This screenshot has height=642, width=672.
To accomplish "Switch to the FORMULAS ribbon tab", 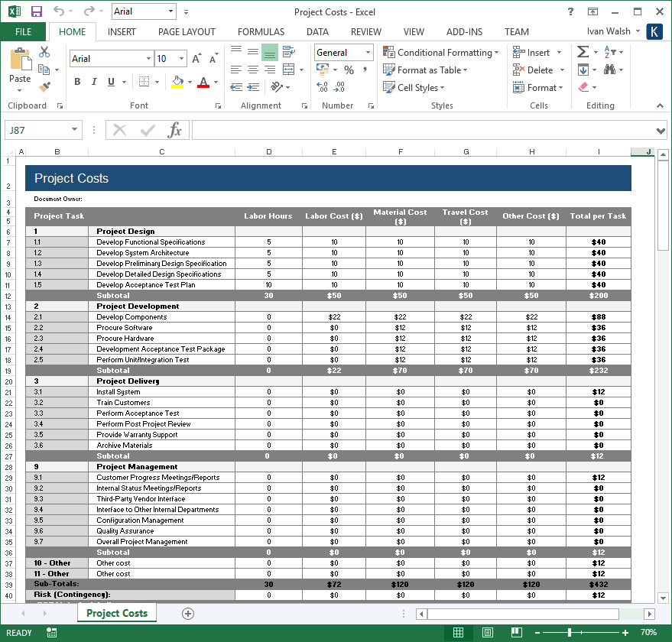I will coord(261,31).
